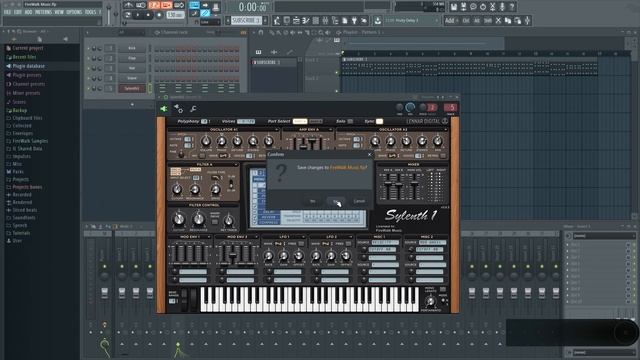Click the speech bubble icon in the top toolbar

pos(473,7)
